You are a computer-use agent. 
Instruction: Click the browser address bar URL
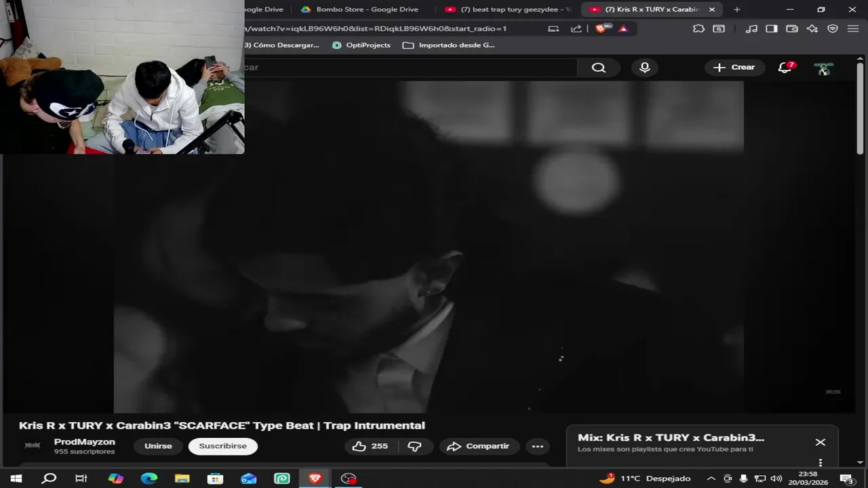[376, 28]
